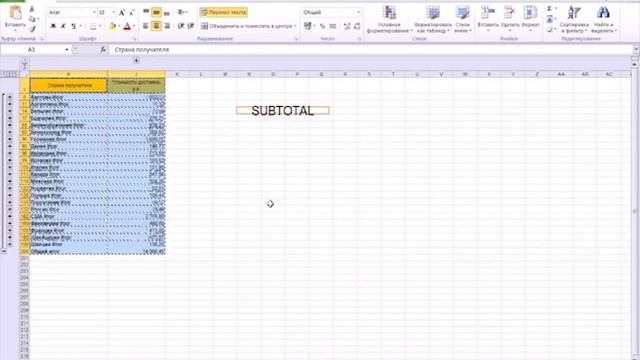Click the Paste (Вставить) clipboard button
The width and height of the screenshot is (640, 360).
click(x=15, y=18)
